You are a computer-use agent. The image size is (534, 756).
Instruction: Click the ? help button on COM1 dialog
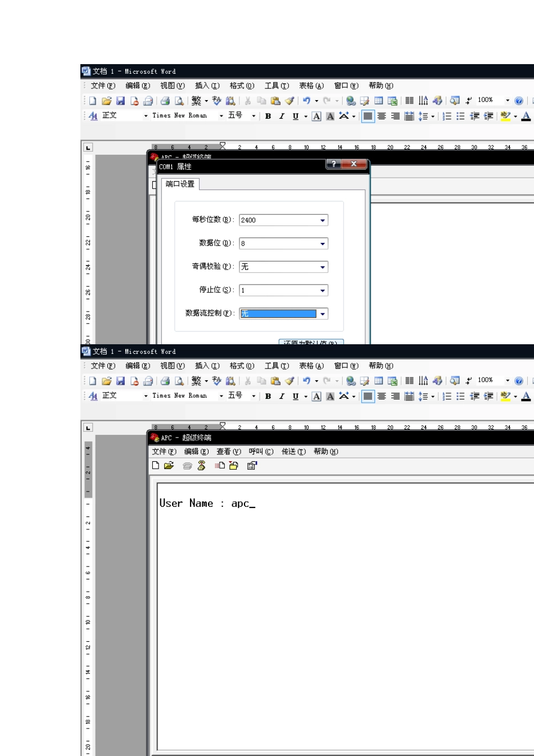click(334, 164)
